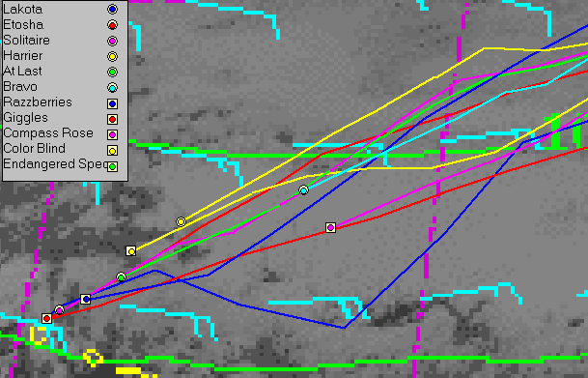Select Bravo cyan circle marker on map
588x378 pixels.
click(303, 190)
